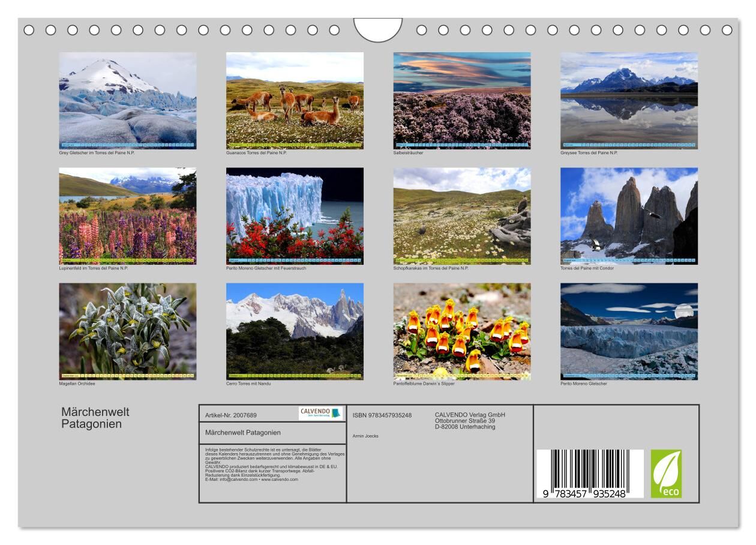
Task: Click the large Märchenwelt Patagonien title
Action: (x=95, y=418)
